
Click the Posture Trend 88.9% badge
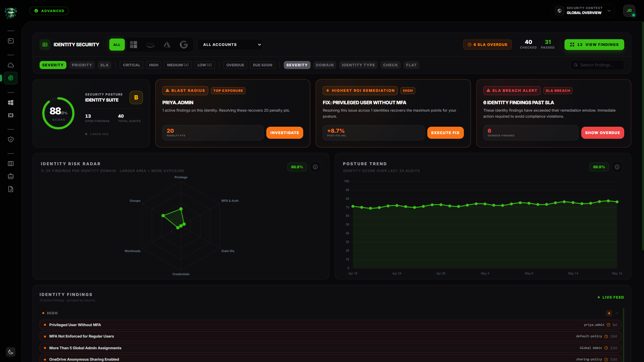click(599, 167)
